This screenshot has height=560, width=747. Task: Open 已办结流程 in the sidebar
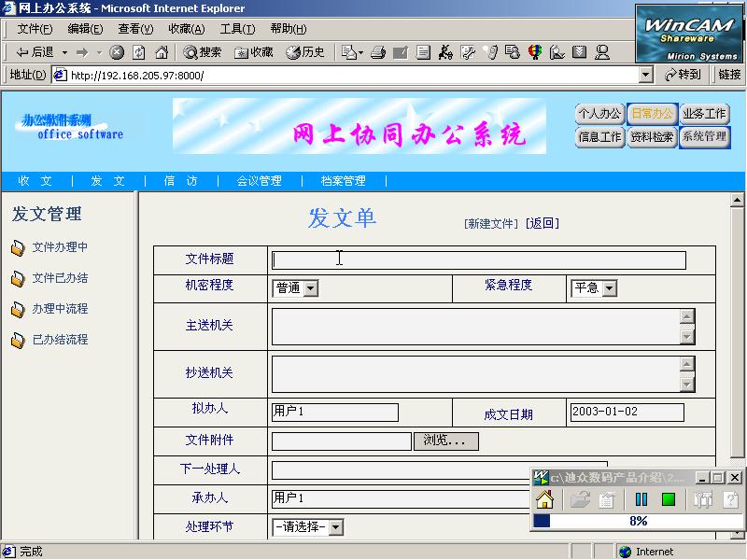pyautogui.click(x=60, y=340)
